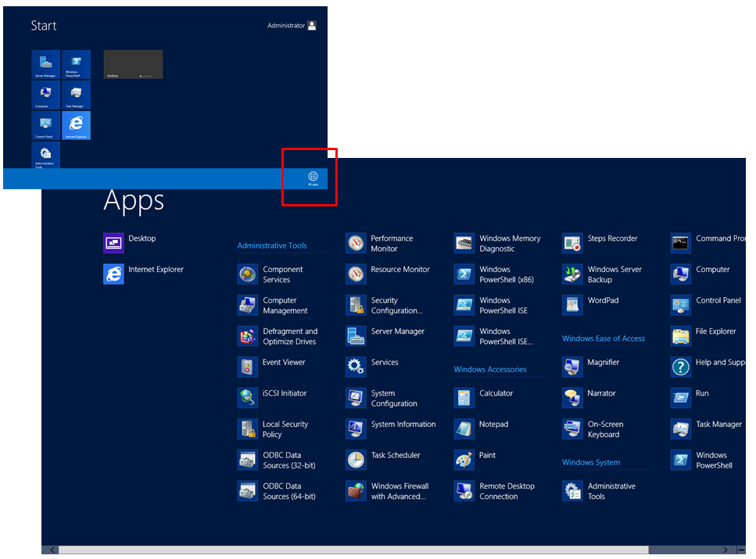Click the Administrator user account on Start screen
The height and width of the screenshot is (559, 756).
(292, 26)
